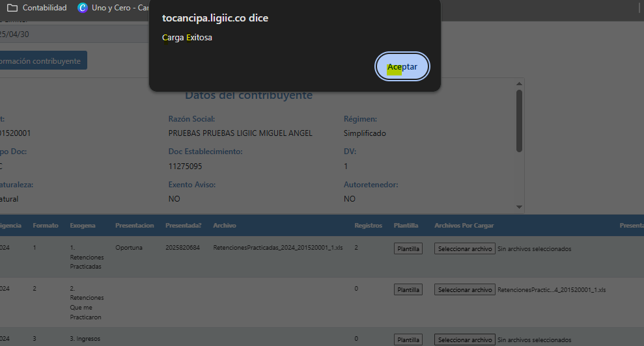This screenshot has width=644, height=346.
Task: Click scroll down arrow of contribuyente panel
Action: tap(519, 207)
